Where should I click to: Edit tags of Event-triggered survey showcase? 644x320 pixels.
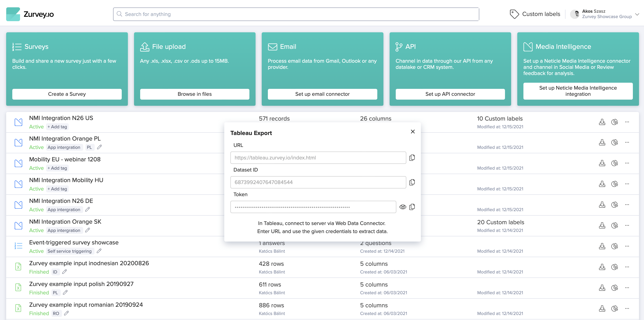(x=99, y=251)
